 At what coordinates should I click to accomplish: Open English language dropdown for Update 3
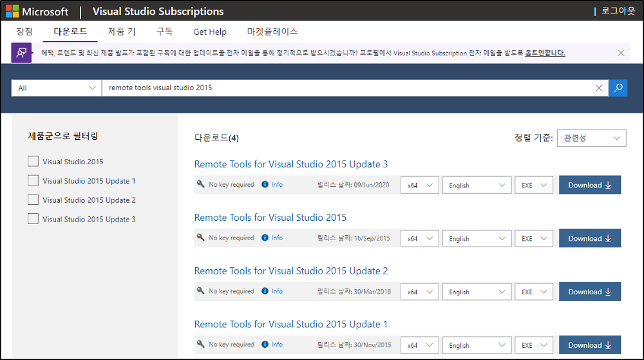pos(477,185)
